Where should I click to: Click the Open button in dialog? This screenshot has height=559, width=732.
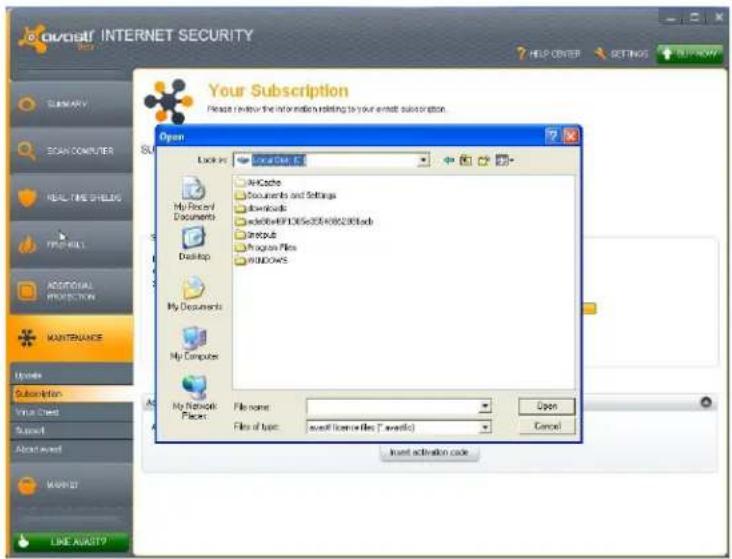[x=547, y=406]
